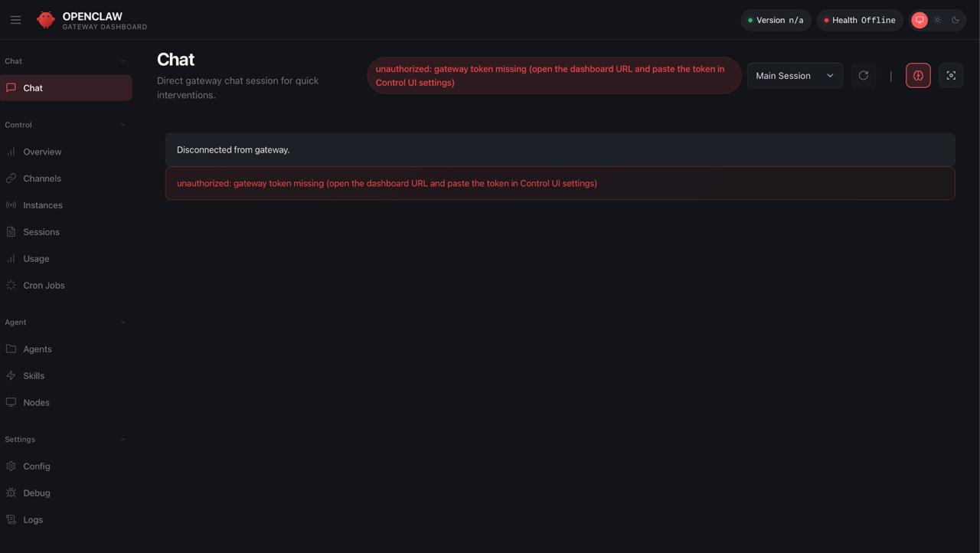Open the Debug page via its bug icon
This screenshot has height=553, width=980.
coord(11,493)
